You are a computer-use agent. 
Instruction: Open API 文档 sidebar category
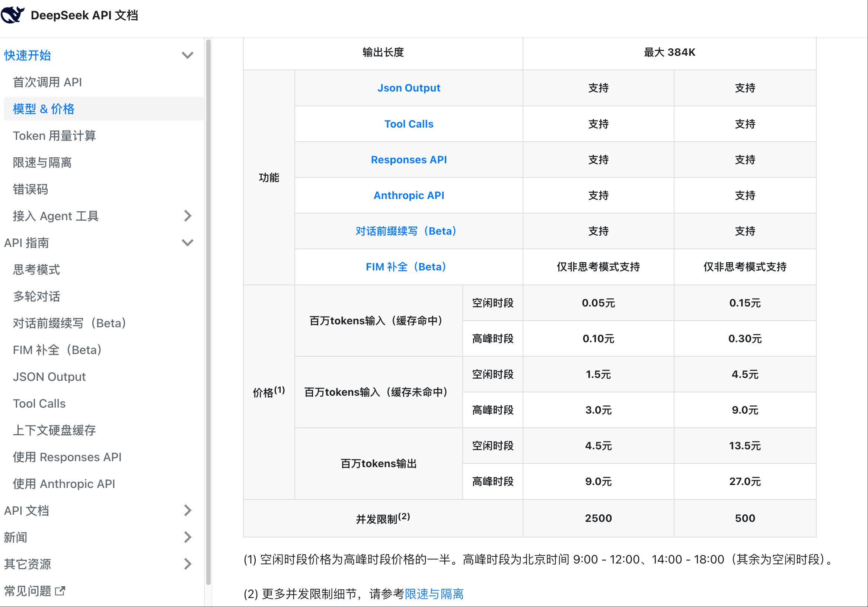tap(26, 511)
